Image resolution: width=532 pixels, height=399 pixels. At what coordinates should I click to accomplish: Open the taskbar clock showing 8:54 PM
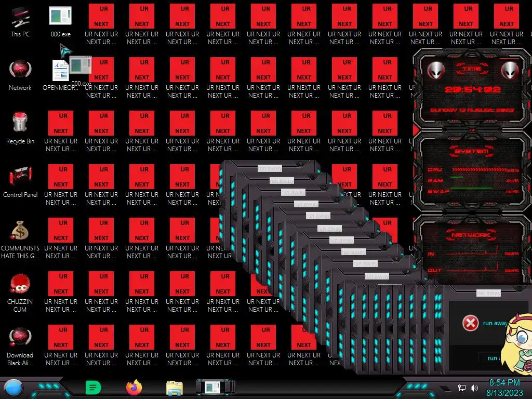coord(504,388)
